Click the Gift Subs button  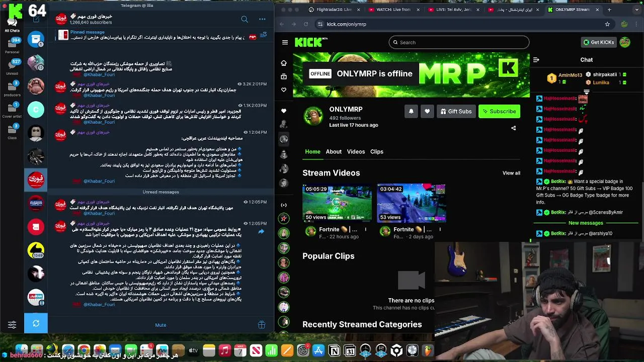[456, 112]
